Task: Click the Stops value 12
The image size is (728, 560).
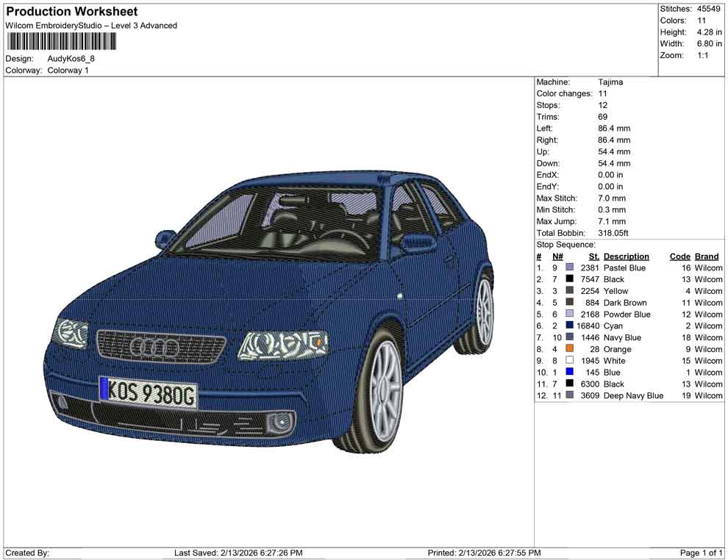Action: [603, 105]
